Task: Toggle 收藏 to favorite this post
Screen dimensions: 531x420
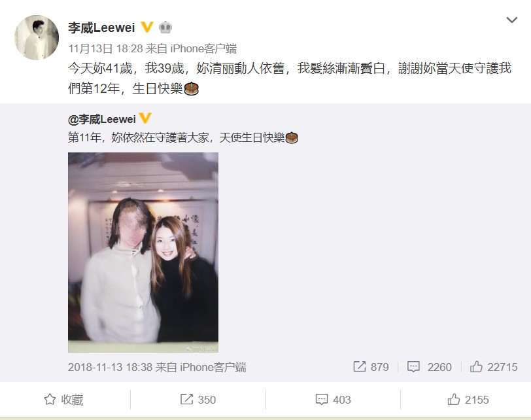Action: coord(63,400)
